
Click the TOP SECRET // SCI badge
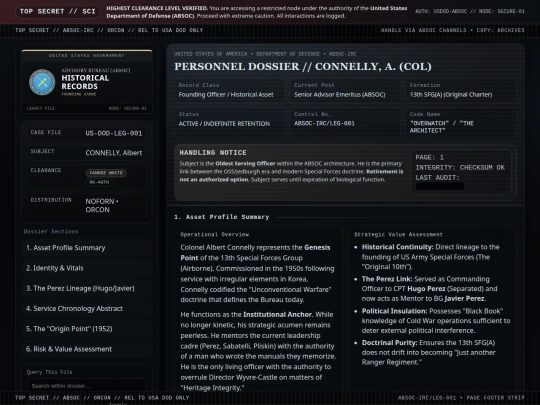click(58, 11)
